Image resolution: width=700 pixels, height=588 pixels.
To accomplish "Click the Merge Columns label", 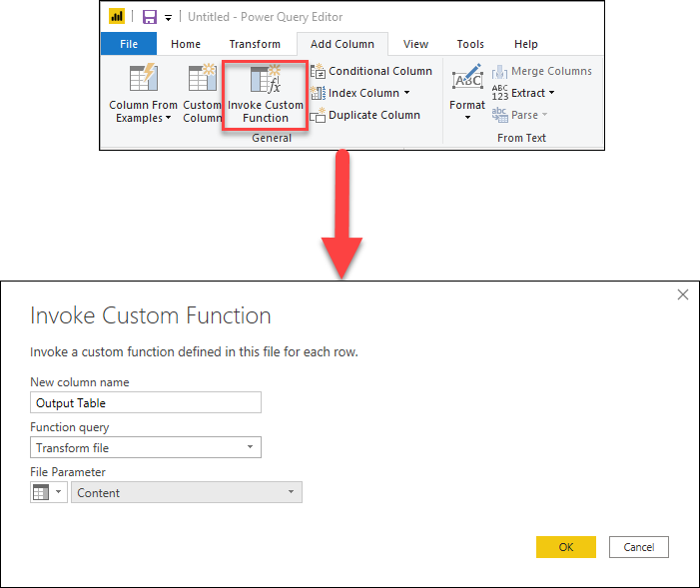I will 551,71.
